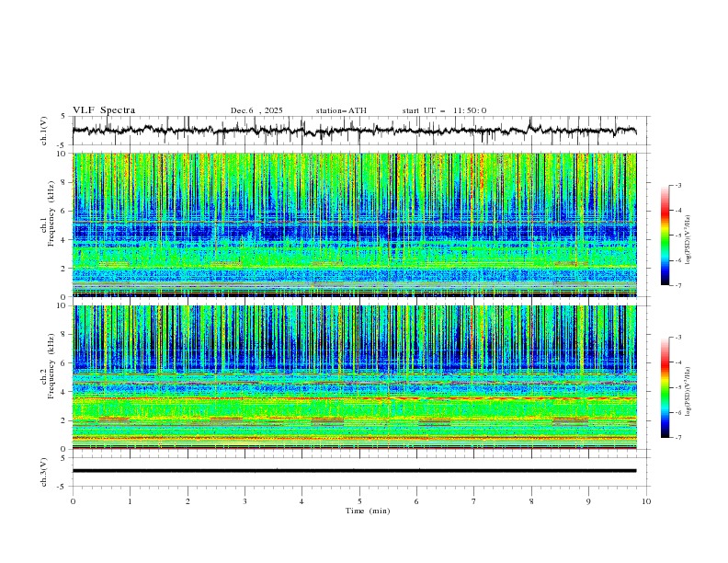Click the time axis tick label '0'

[x=73, y=501]
